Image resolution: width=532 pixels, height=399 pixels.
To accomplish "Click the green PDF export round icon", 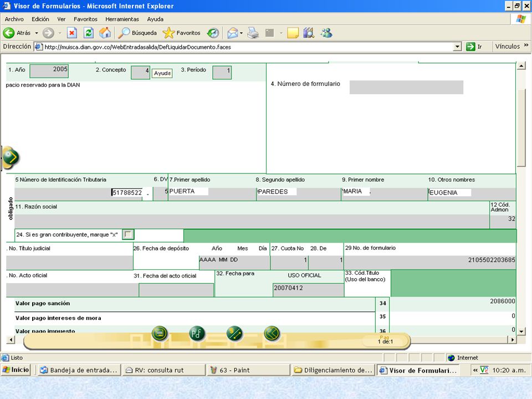I will click(197, 333).
